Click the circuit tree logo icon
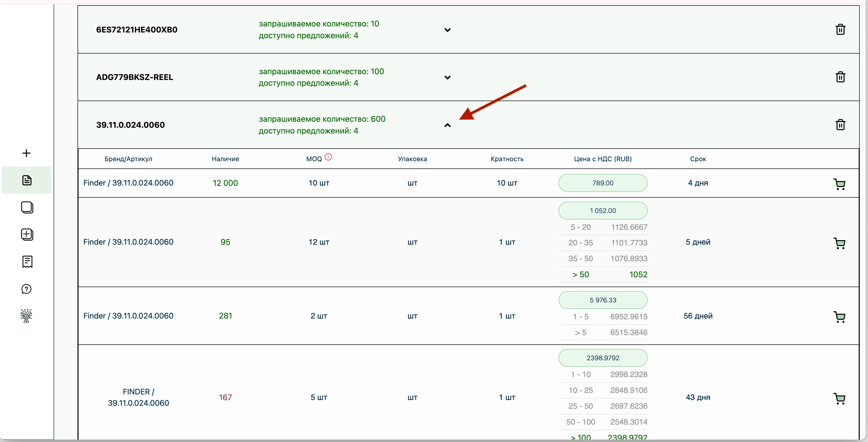This screenshot has width=868, height=442. pyautogui.click(x=26, y=316)
